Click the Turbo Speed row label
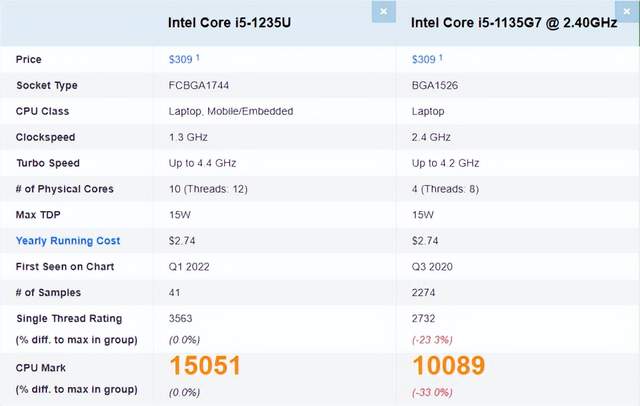 point(48,163)
